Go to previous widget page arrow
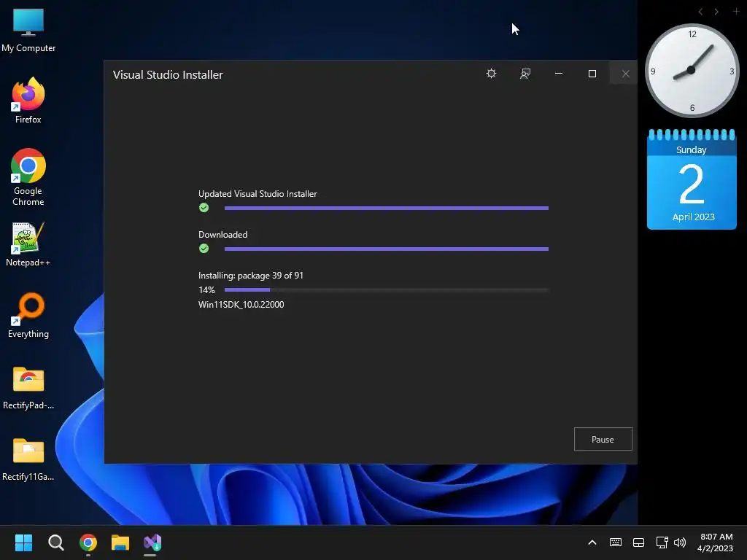The image size is (747, 560). coord(700,12)
